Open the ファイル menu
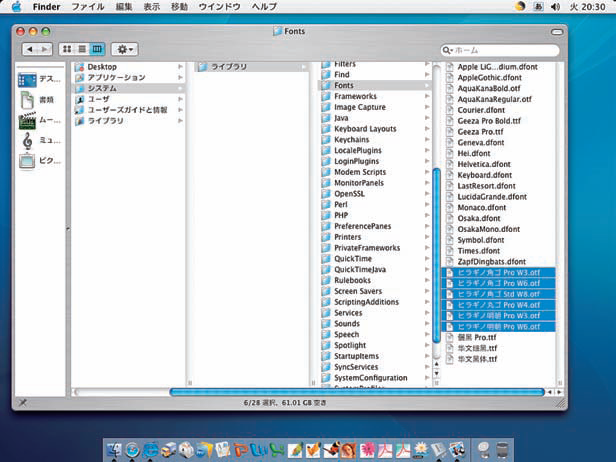616x462 pixels. coord(88,7)
